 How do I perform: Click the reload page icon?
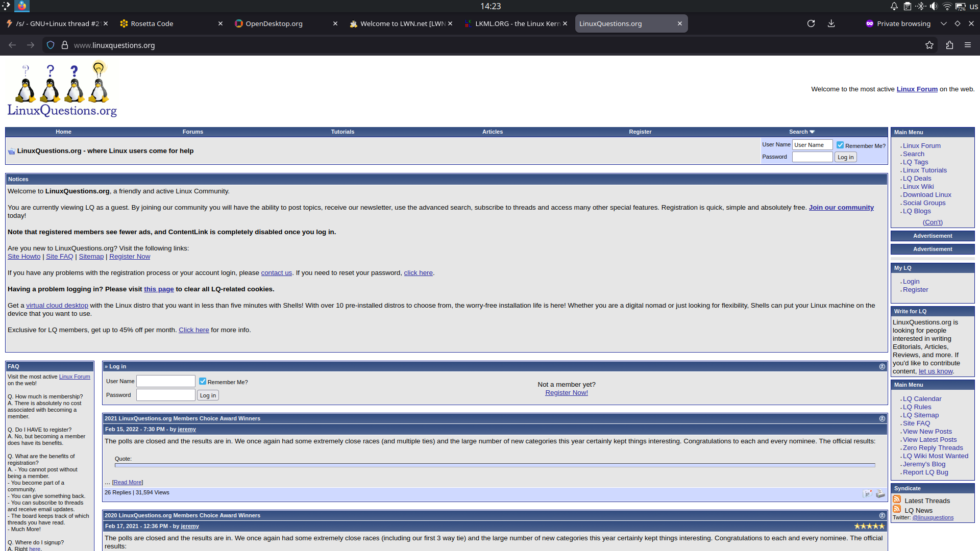tap(811, 23)
